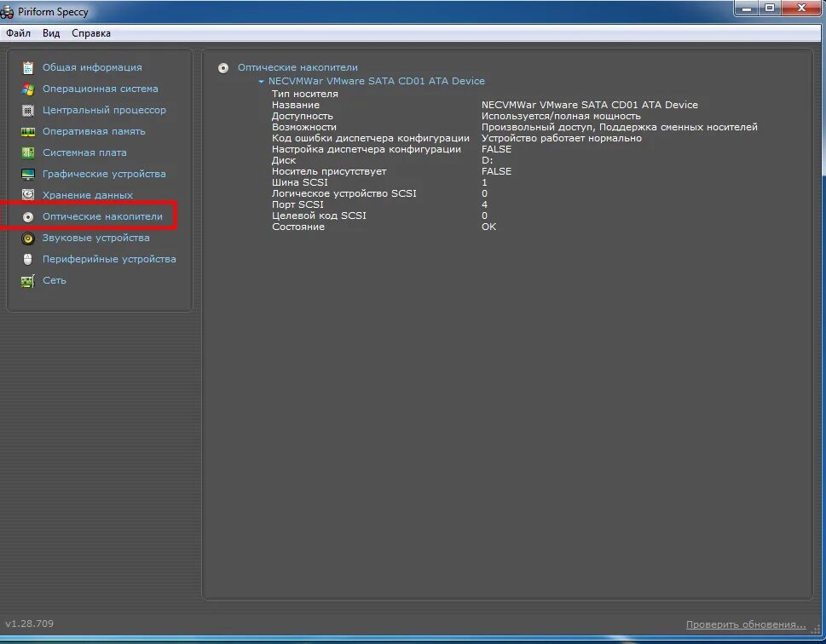
Task: Minimize the Speccy window
Action: pyautogui.click(x=746, y=8)
